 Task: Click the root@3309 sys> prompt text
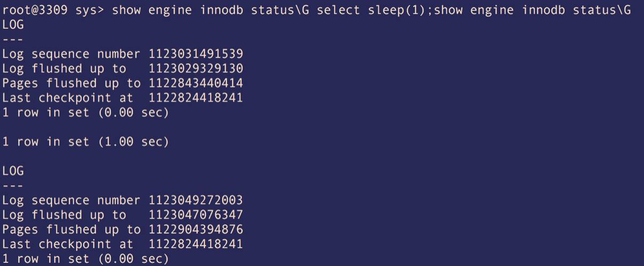[x=54, y=11]
